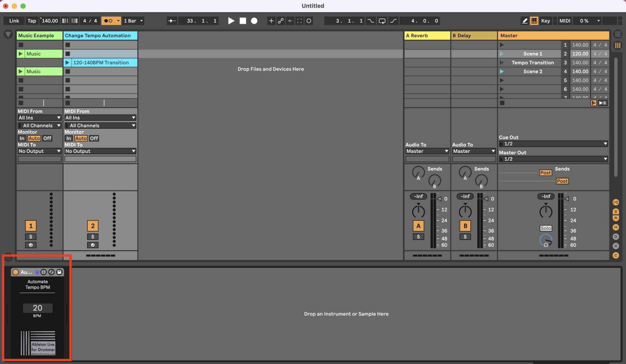
Task: Toggle Automation Arm icon in control bar
Action: point(281,21)
